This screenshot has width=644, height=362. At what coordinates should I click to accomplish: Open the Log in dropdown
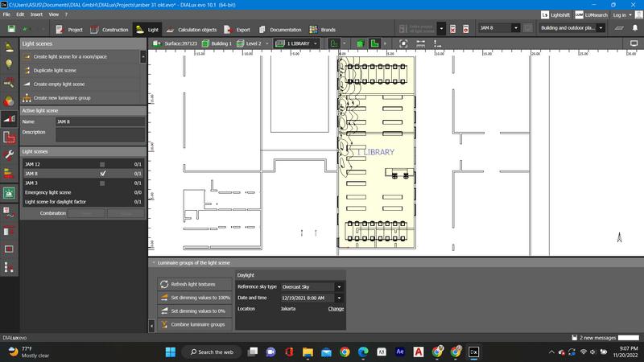621,14
